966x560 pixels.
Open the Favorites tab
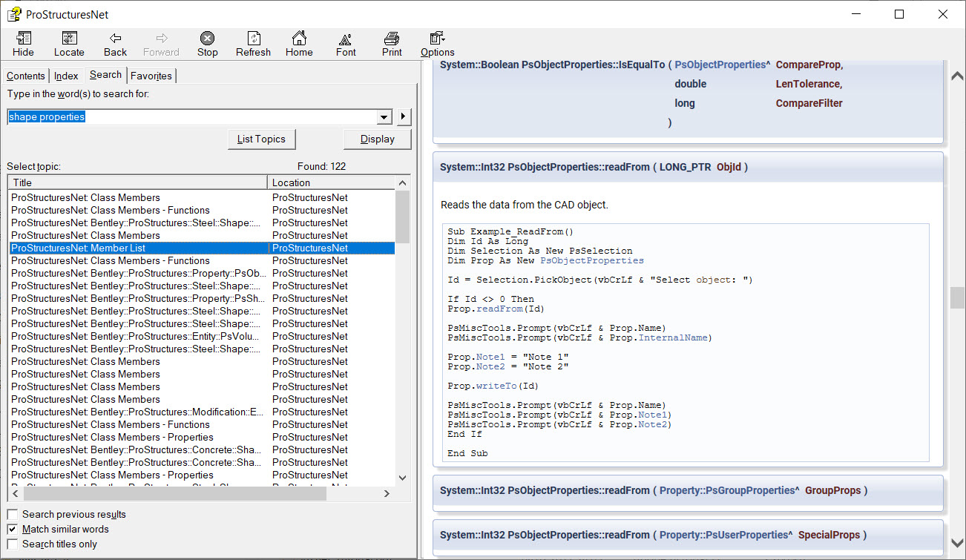pos(151,76)
